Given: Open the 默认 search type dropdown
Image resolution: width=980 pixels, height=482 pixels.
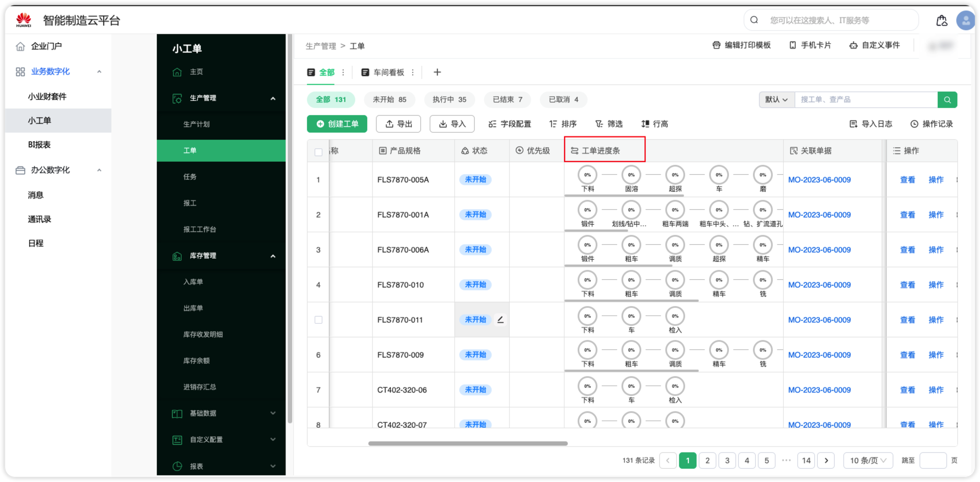Looking at the screenshot, I should (777, 100).
